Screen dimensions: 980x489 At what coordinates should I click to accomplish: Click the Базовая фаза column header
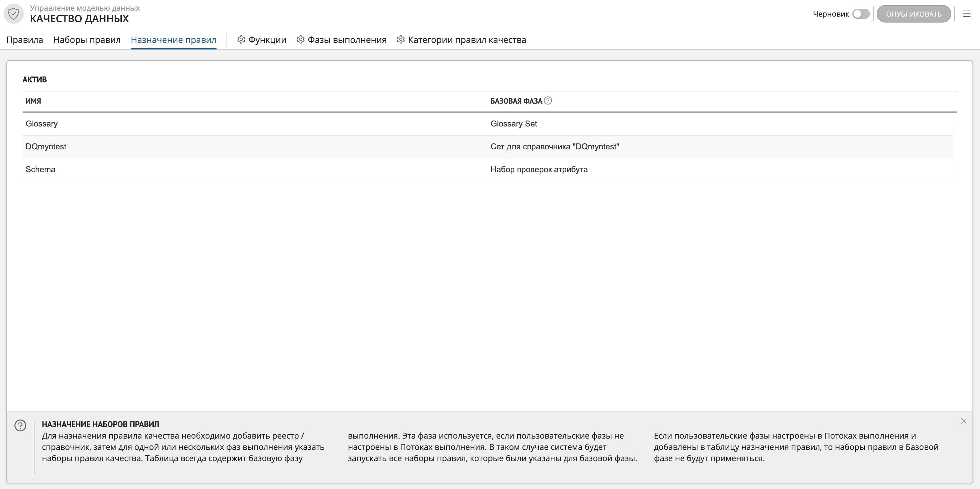(x=516, y=101)
